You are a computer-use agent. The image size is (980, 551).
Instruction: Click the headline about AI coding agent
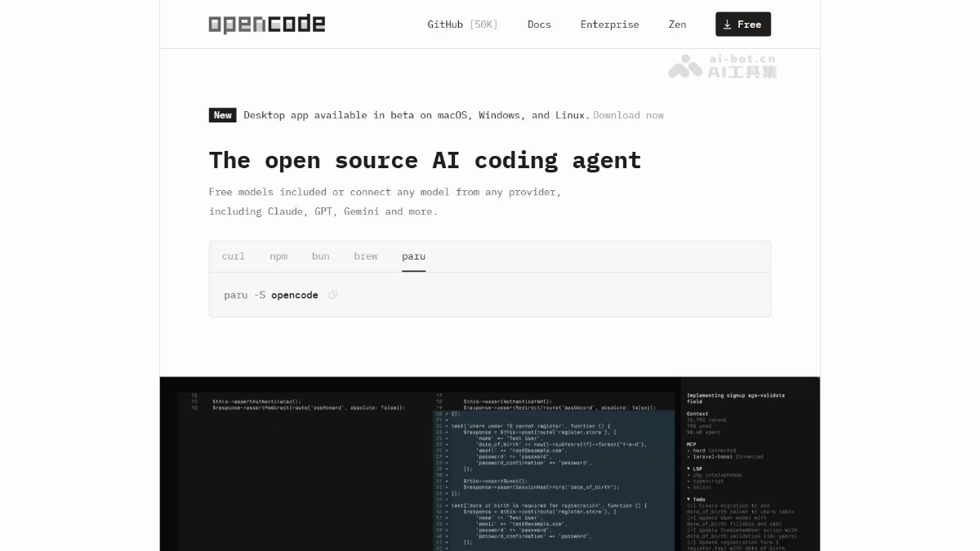425,160
